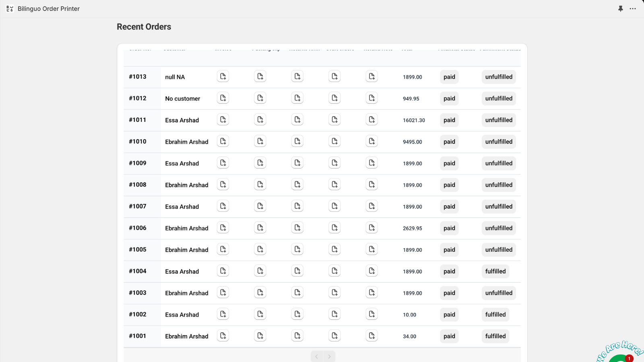Download the draft order document for #1010
This screenshot has width=644, height=362.
coord(334,141)
